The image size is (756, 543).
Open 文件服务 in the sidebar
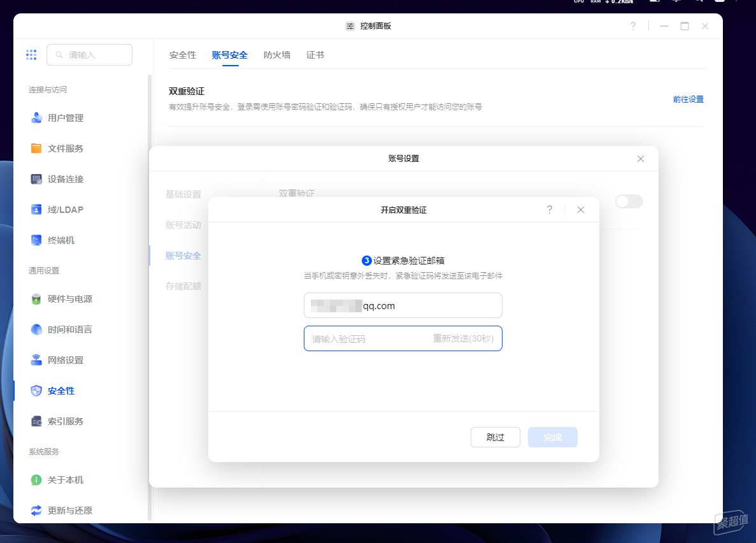coord(66,148)
